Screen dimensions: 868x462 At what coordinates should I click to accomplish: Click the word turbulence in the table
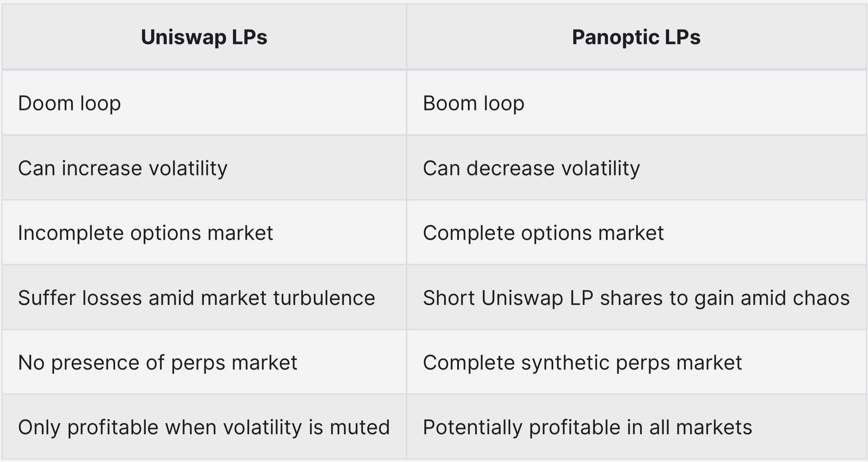tap(324, 298)
